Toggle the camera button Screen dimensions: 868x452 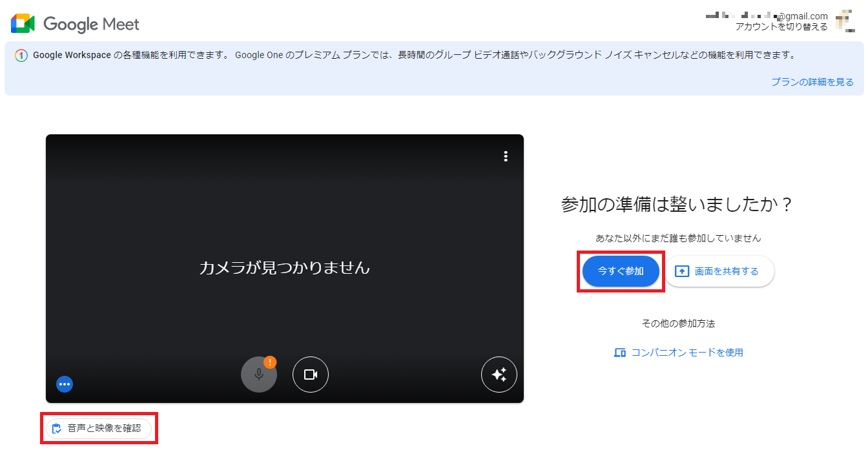311,375
